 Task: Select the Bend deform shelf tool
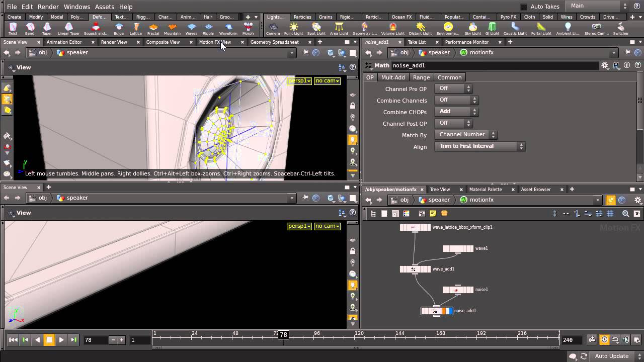(30, 29)
